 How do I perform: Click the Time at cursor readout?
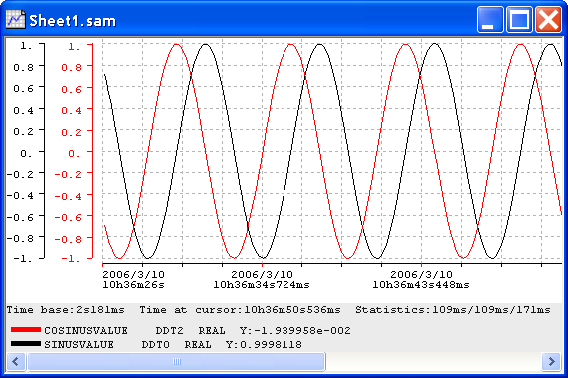click(240, 310)
